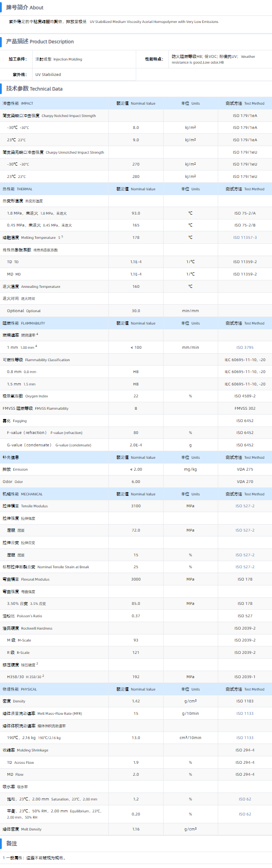Viewport: 272px width, 868px height.
Task: Click the UV Stabilized value cell
Action: click(x=48, y=75)
